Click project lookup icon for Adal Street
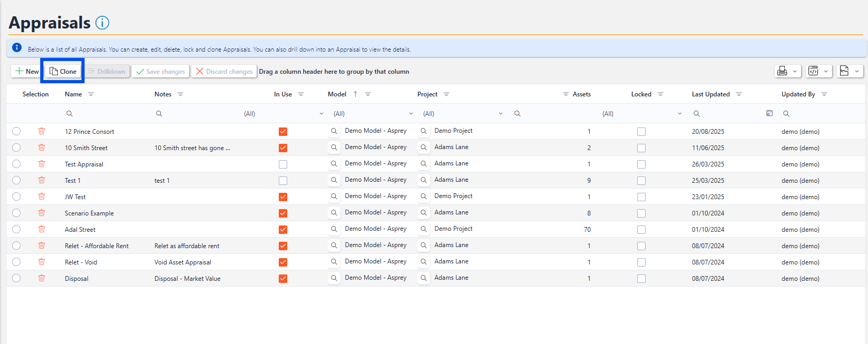 coord(424,229)
